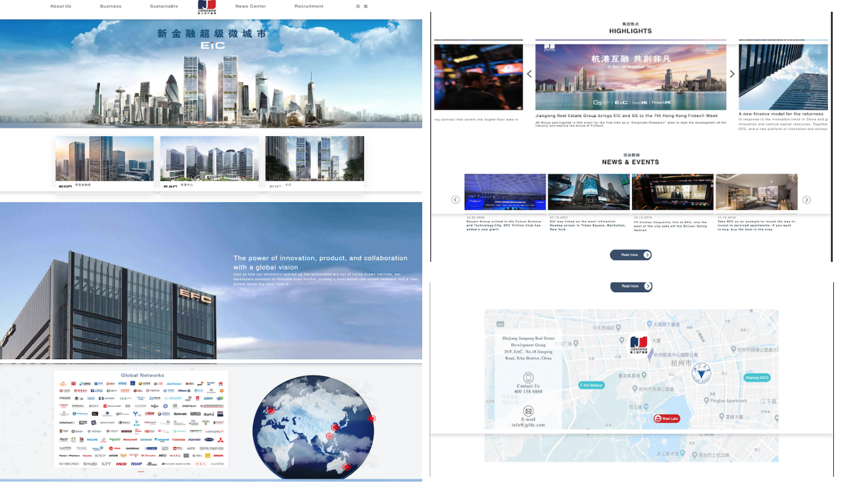Click the EIC skyline hero banner
Screen dimensions: 868x499
(211, 74)
